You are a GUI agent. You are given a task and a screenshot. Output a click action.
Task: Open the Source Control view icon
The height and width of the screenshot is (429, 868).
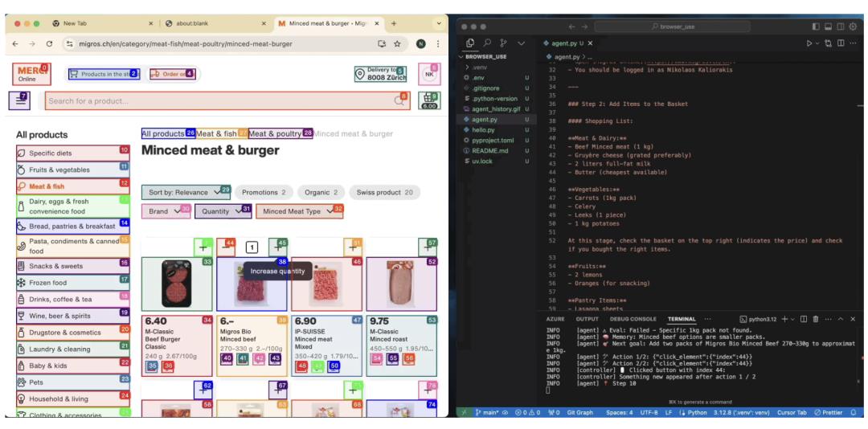(503, 43)
